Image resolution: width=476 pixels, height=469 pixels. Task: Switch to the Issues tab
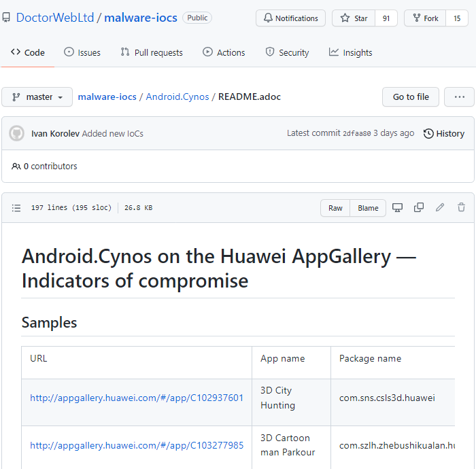[82, 52]
